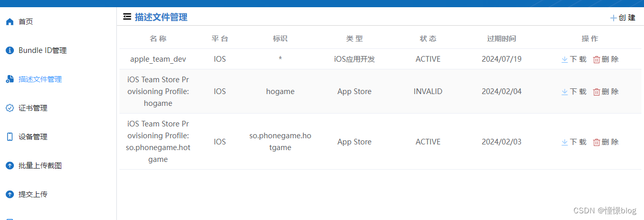Go to 证书管理 section
The image size is (644, 220).
click(33, 108)
